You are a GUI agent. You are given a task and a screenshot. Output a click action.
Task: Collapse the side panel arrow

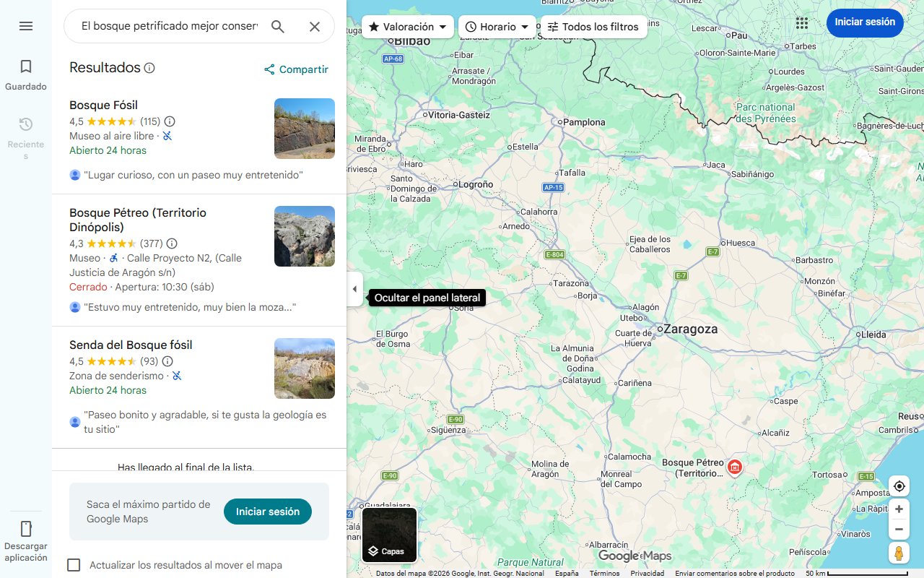(354, 289)
